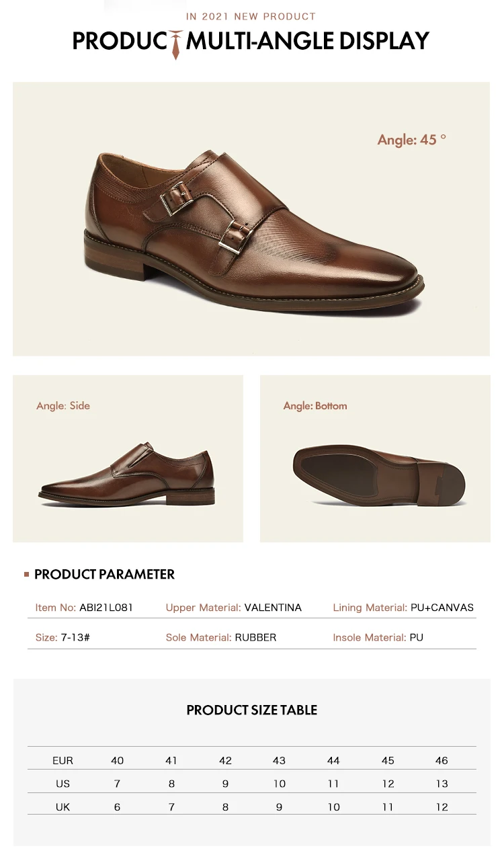Viewport: 504px width, 865px height.
Task: Click the "Angle: Bottom" label
Action: click(x=315, y=406)
